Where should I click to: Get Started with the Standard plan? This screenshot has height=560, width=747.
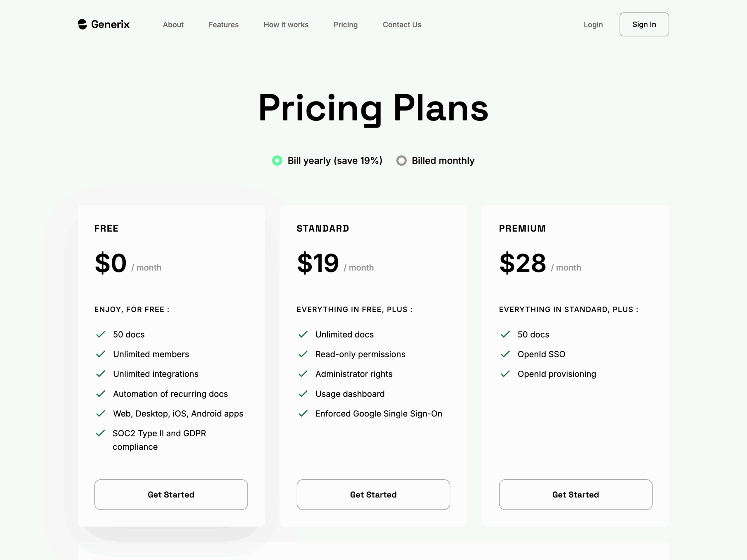tap(373, 494)
